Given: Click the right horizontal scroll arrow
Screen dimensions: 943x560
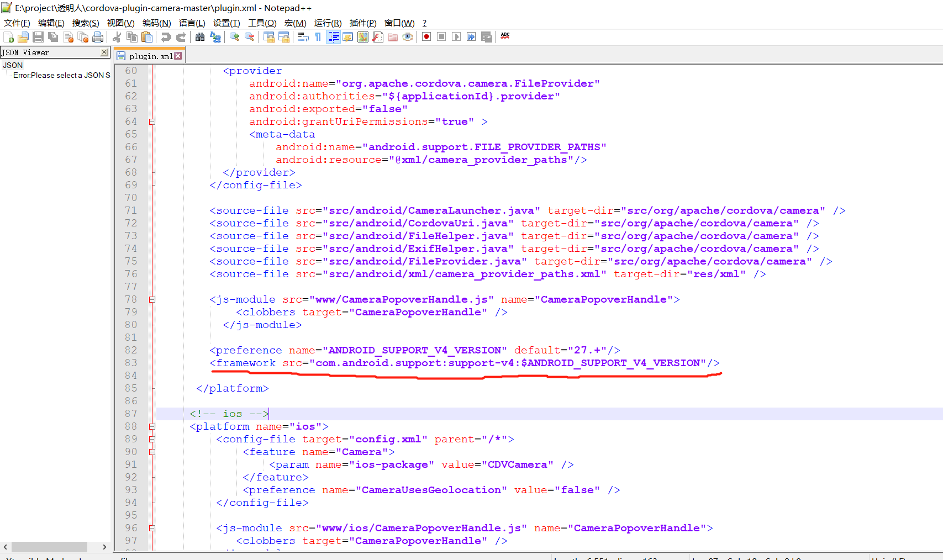Looking at the screenshot, I should [x=104, y=547].
